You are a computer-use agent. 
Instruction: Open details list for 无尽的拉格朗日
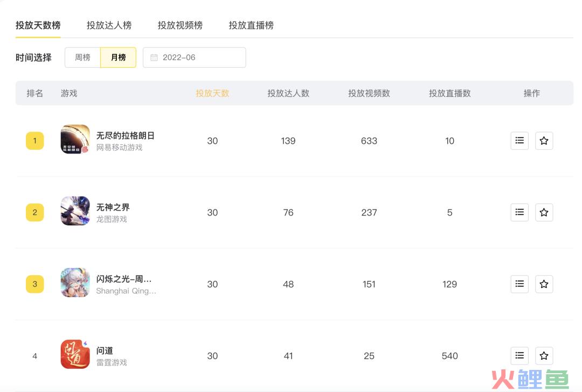(519, 141)
